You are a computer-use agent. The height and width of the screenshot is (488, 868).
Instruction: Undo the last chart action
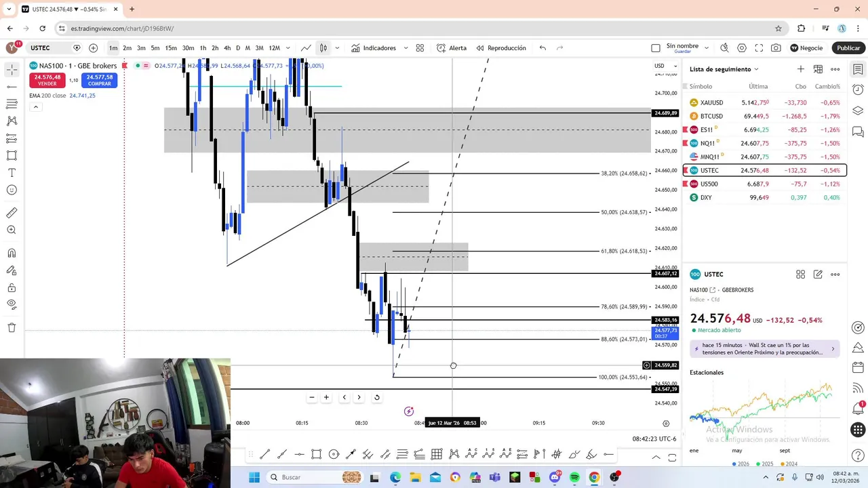pyautogui.click(x=542, y=48)
